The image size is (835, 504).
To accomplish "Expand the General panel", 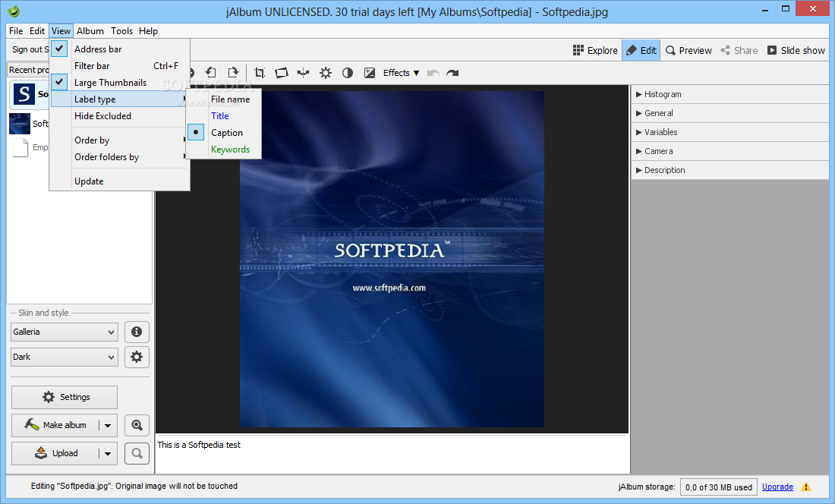I will point(729,113).
